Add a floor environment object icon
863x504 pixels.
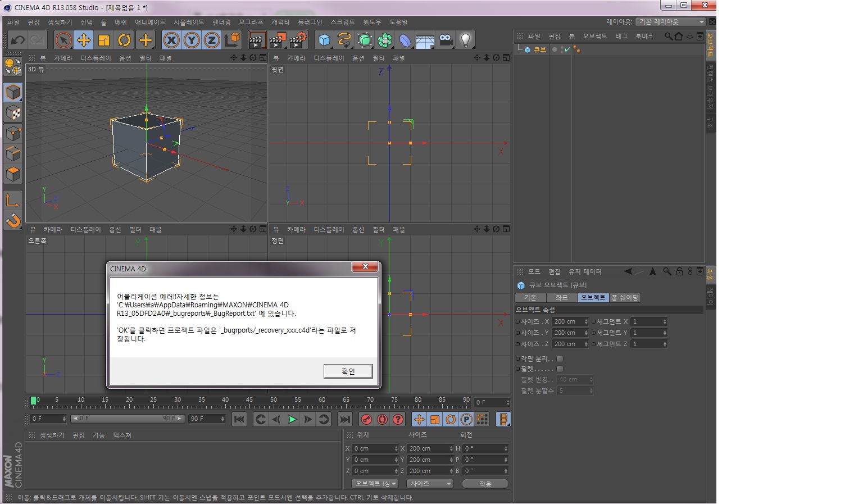click(x=425, y=40)
